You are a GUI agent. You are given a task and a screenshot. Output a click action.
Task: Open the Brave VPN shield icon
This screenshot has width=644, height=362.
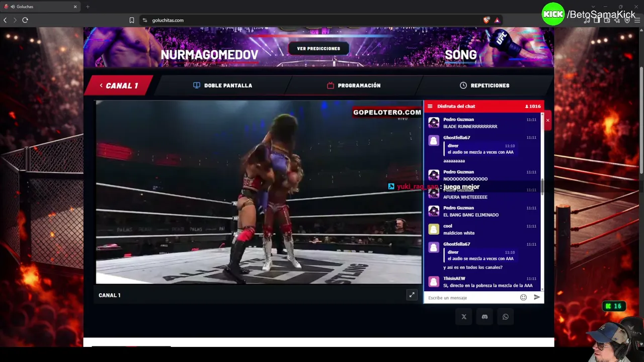627,20
